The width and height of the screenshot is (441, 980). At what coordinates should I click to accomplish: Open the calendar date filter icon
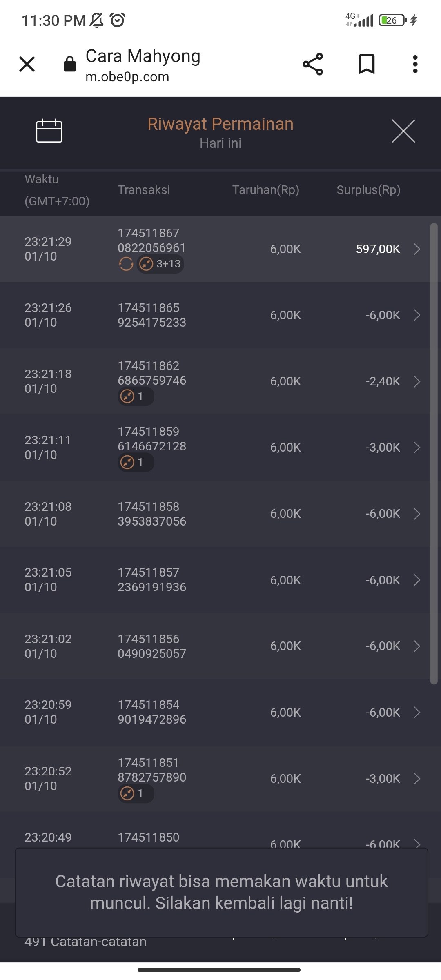pos(49,131)
